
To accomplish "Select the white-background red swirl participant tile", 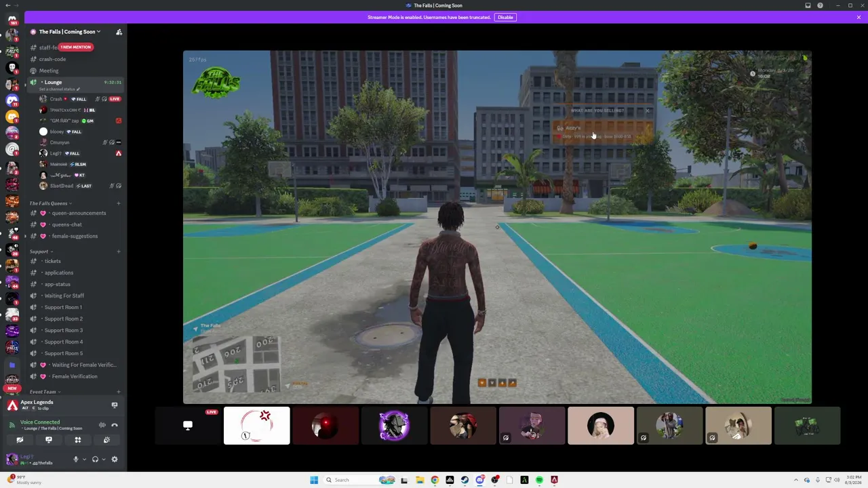I will [x=257, y=426].
